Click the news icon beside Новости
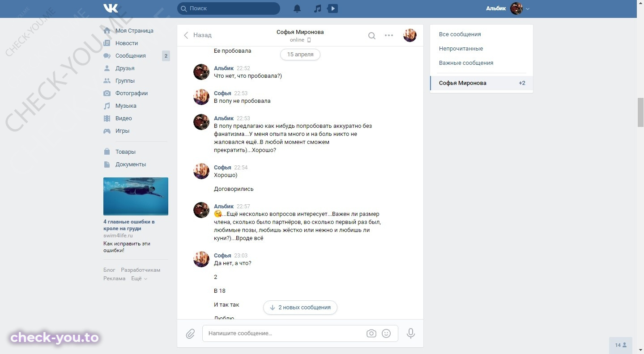 (x=107, y=43)
